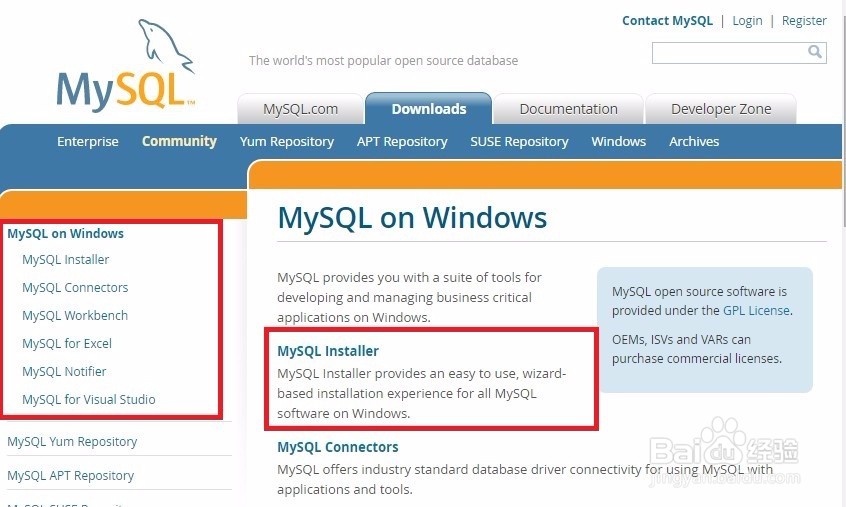This screenshot has height=507, width=846.
Task: Click the MySQL Installer heading link in content
Action: [328, 351]
